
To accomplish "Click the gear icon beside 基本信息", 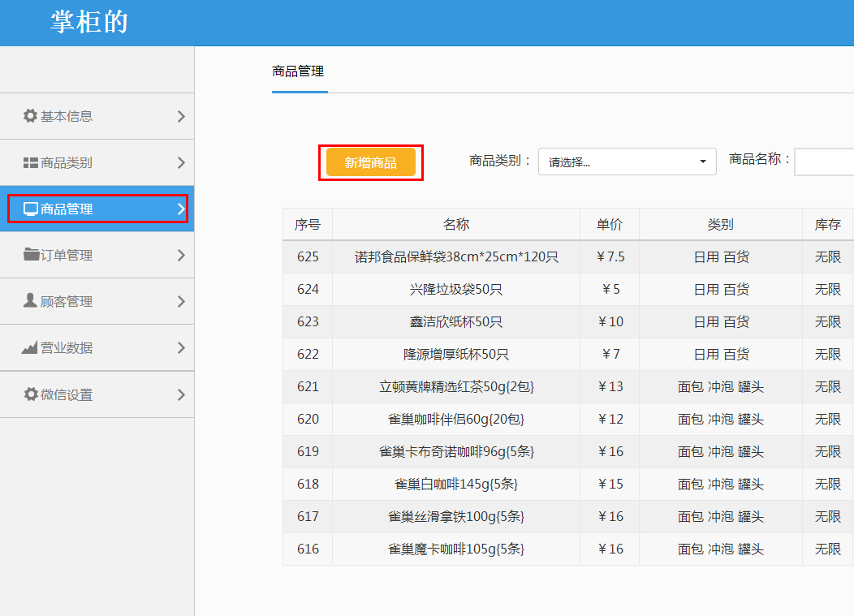I will [x=31, y=116].
